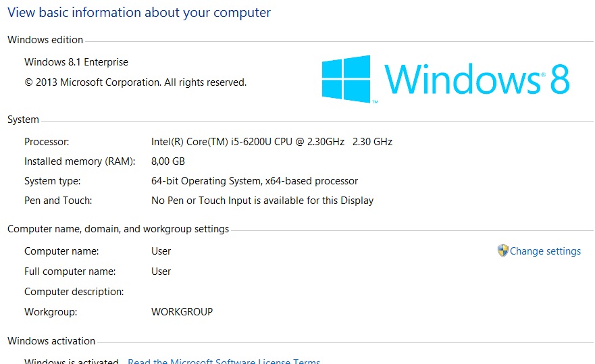Click the System section heading
Image resolution: width=595 pixels, height=364 pixels.
click(x=23, y=120)
